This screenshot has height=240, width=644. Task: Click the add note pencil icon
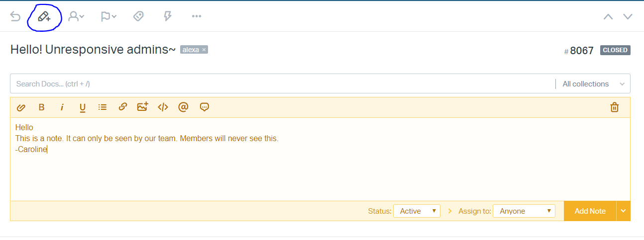44,17
